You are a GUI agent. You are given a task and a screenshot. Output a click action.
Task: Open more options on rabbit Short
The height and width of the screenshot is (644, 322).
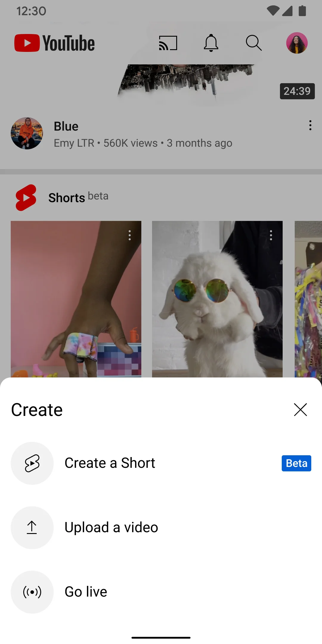(271, 235)
